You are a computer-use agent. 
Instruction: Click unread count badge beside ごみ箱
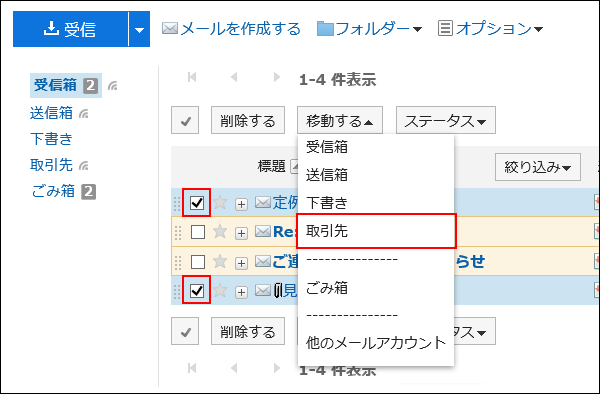tap(88, 192)
